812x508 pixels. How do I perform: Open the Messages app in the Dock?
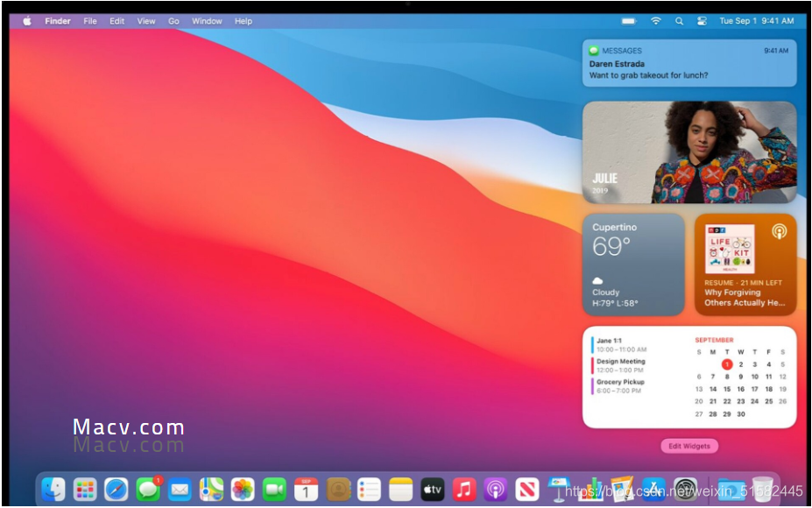pyautogui.click(x=148, y=489)
